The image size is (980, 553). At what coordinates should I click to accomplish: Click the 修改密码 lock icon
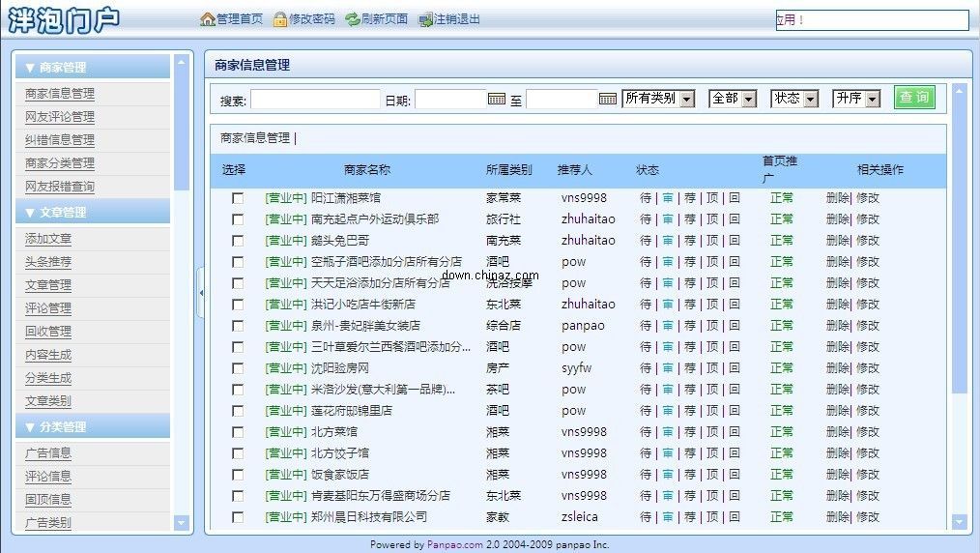click(x=280, y=19)
